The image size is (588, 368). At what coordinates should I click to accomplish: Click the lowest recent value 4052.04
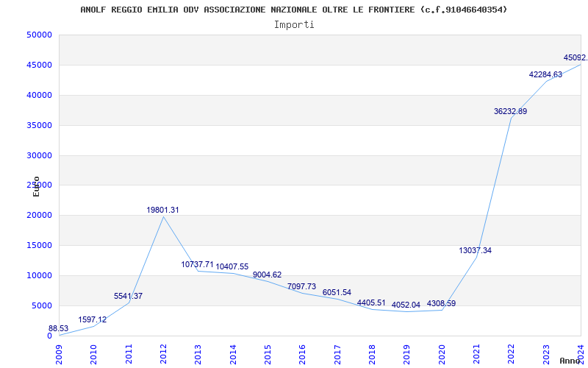(406, 305)
